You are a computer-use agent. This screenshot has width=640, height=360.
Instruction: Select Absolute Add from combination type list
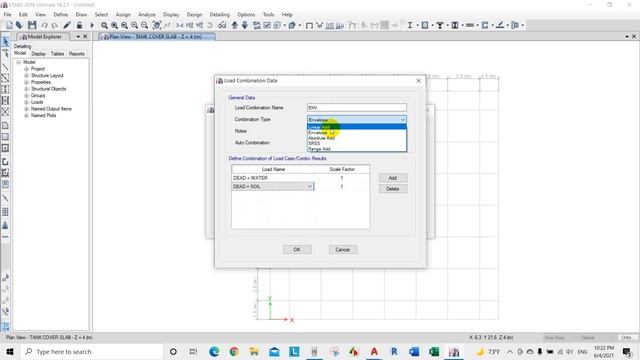tap(357, 138)
